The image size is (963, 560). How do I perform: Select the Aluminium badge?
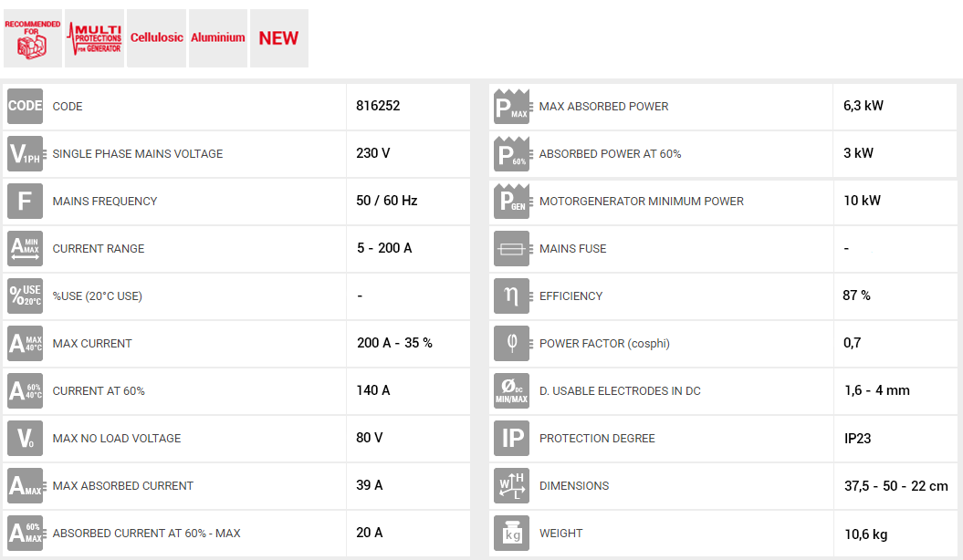coord(218,38)
